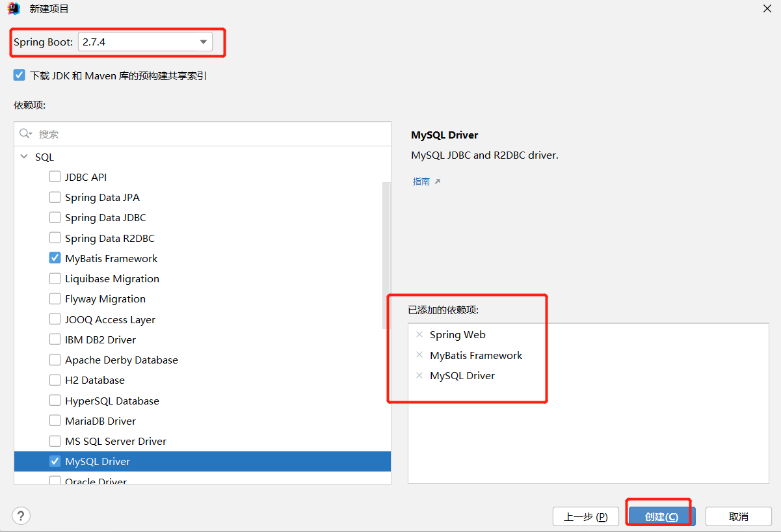Screen dimensions: 781x532
Task: Click the IntelliJ IDEA logo in title bar
Action: pyautogui.click(x=13, y=8)
